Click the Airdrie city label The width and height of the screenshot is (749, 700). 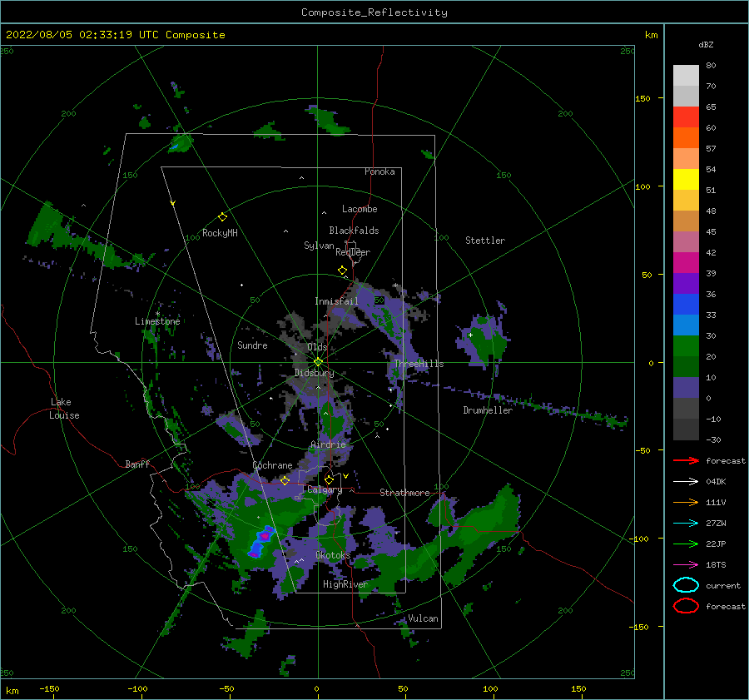click(328, 444)
